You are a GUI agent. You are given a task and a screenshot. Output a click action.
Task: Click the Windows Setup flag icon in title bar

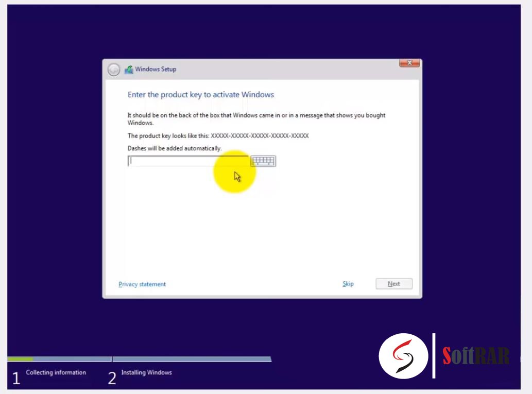pyautogui.click(x=129, y=68)
